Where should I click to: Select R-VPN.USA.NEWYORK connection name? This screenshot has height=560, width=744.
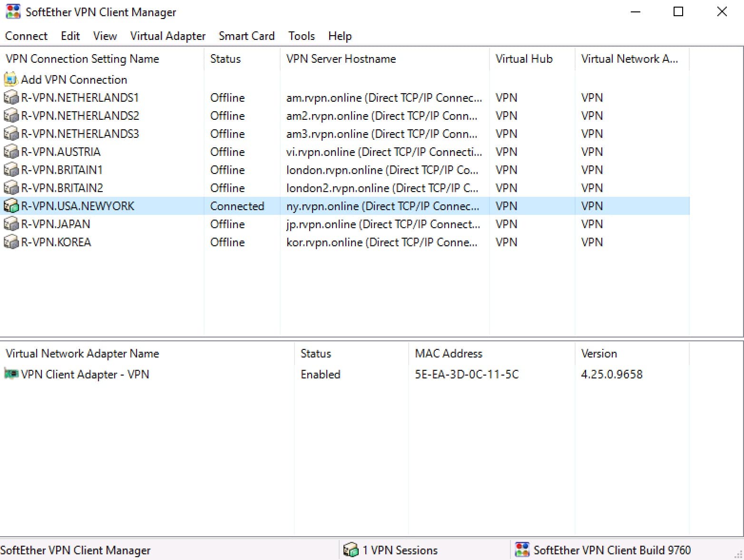point(78,206)
